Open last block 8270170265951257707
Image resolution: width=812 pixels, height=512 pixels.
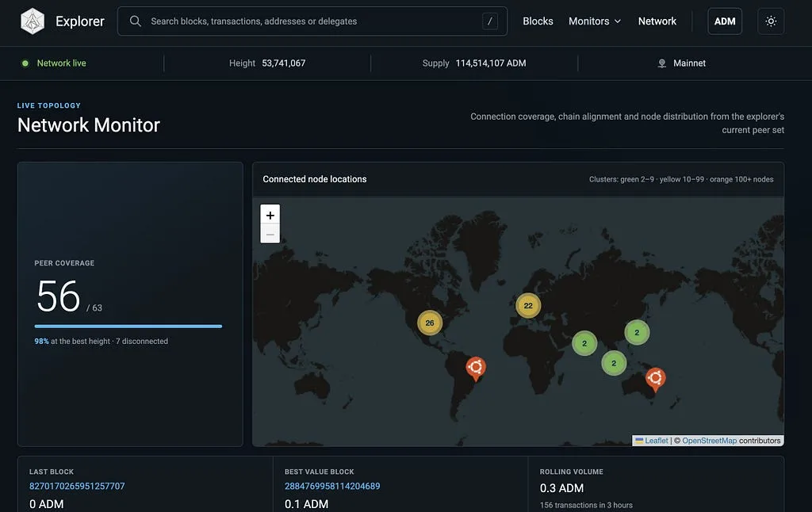[x=77, y=486]
